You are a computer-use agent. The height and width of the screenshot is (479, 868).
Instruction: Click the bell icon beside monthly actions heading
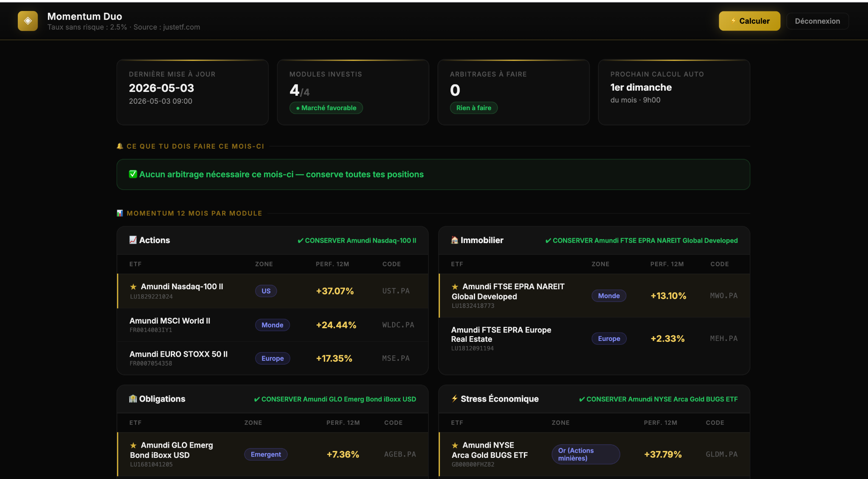point(120,146)
